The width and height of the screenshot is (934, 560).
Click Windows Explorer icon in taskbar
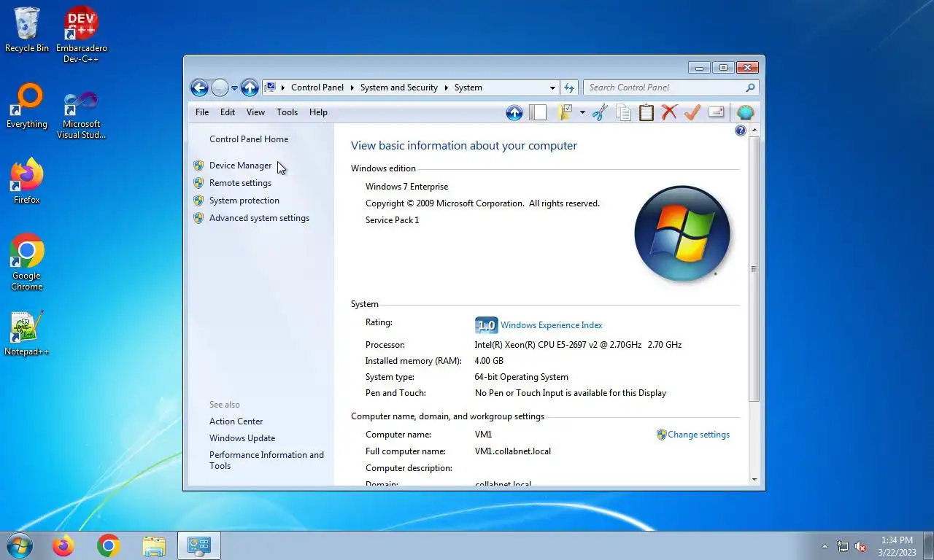click(154, 545)
